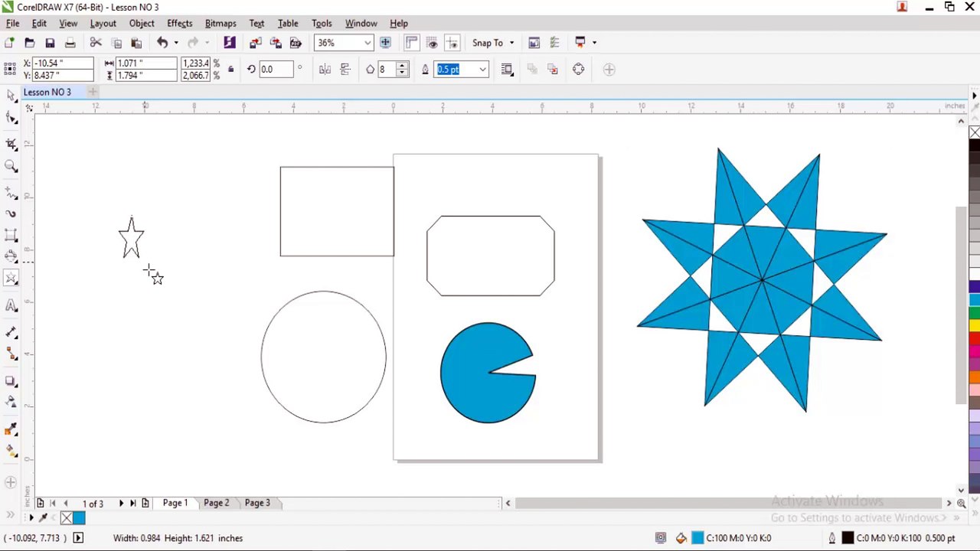Create a new document
This screenshot has width=980, height=551.
pos(9,43)
